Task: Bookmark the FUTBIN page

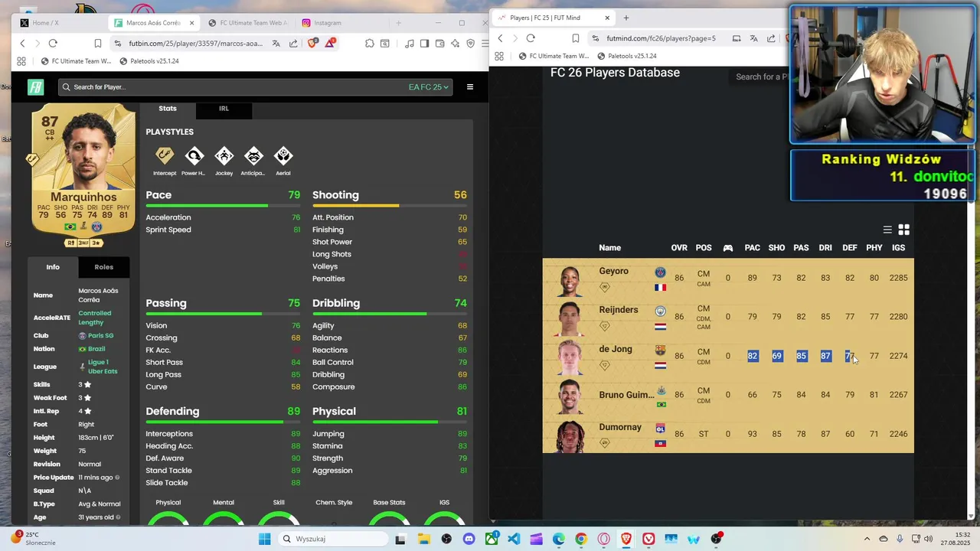Action: 98,44
